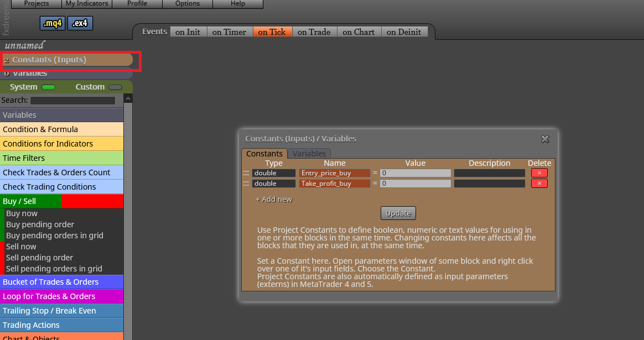Click the unnamed project title

pos(24,45)
